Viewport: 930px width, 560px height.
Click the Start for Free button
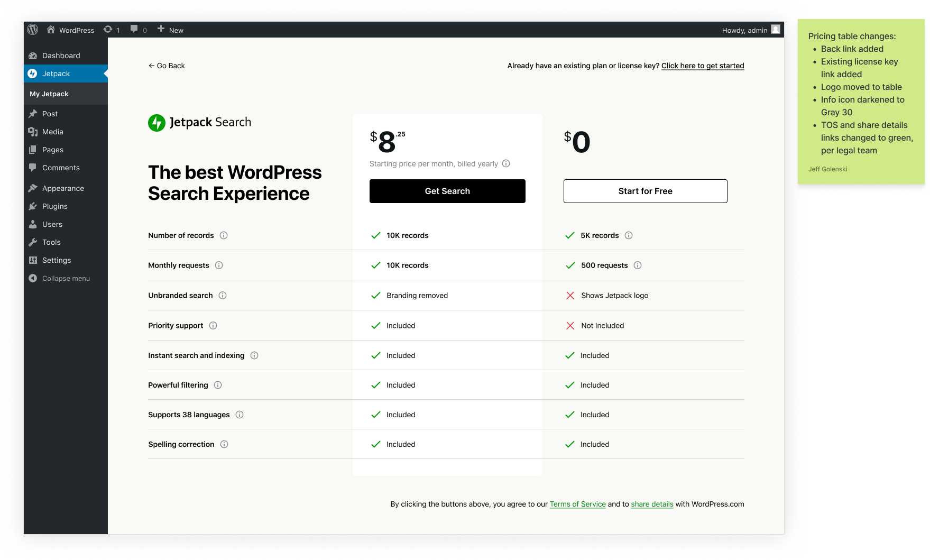pyautogui.click(x=645, y=191)
